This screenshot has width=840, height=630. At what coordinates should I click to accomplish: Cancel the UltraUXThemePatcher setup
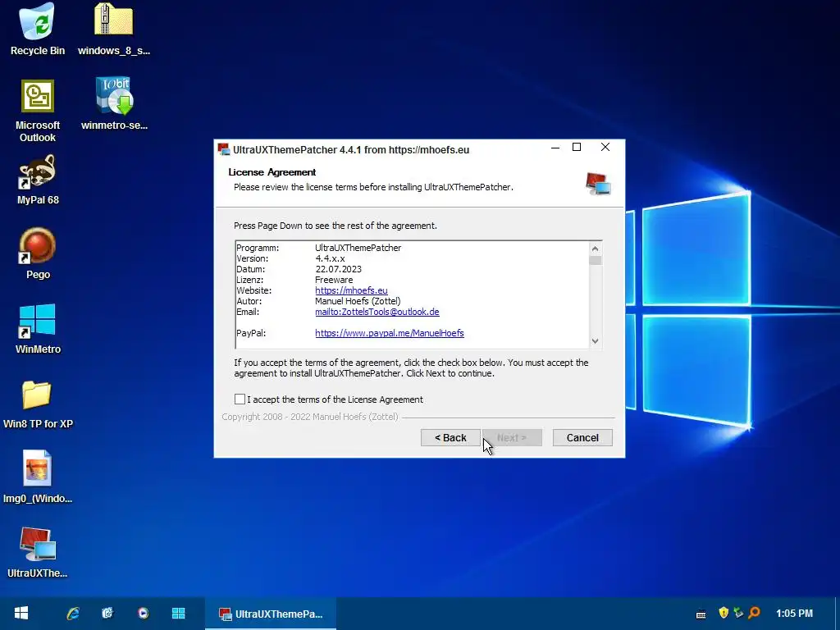[582, 438]
